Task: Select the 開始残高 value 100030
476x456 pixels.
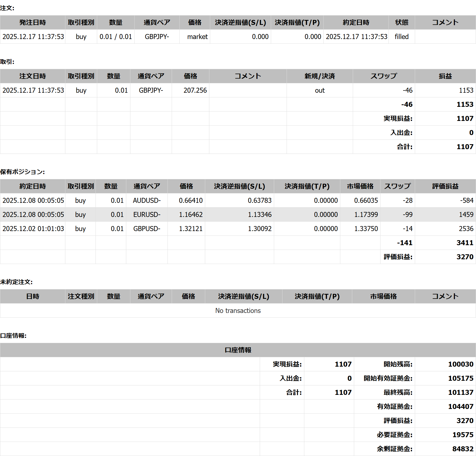Action: 460,364
